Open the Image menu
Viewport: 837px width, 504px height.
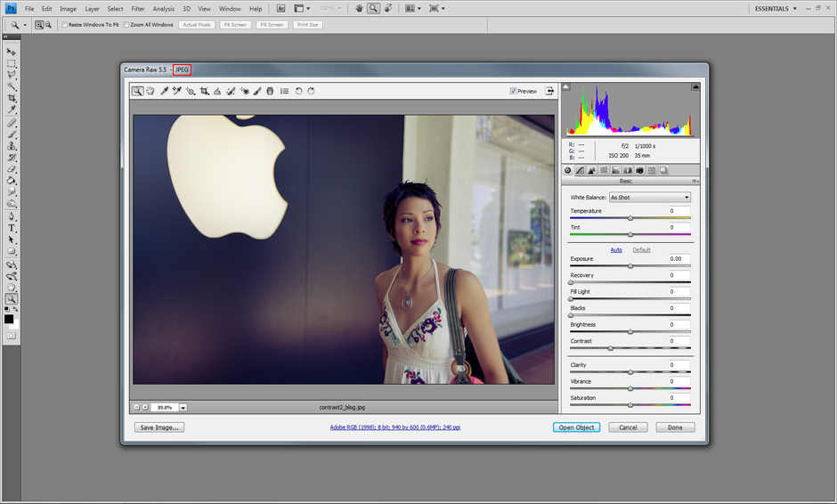[68, 9]
